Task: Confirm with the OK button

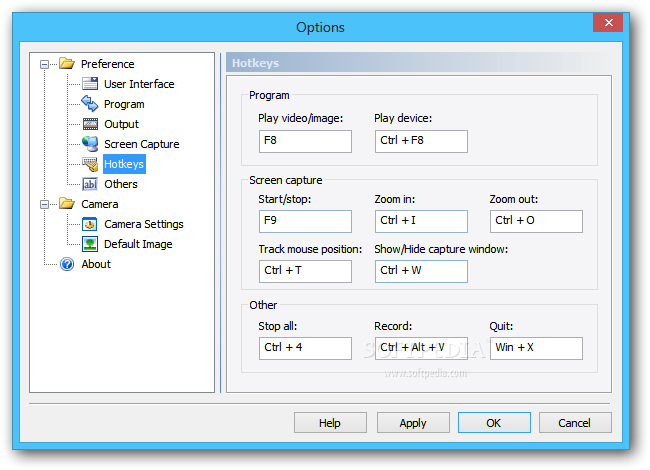Action: pos(494,423)
